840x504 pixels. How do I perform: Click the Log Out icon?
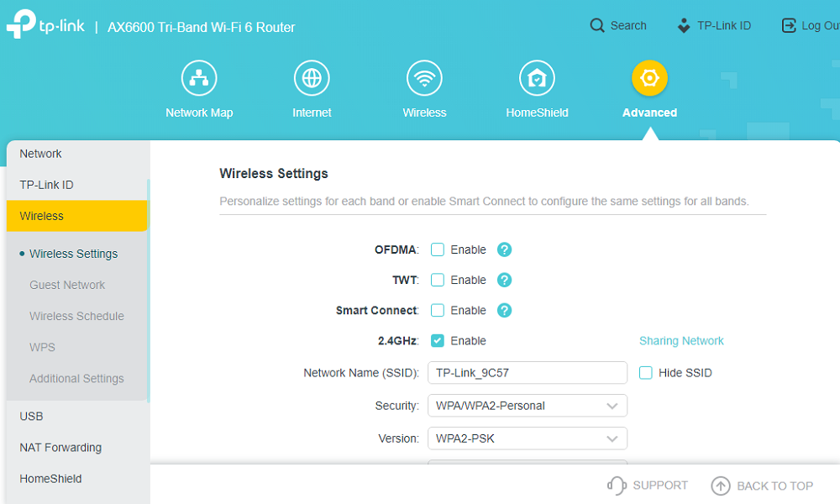(x=789, y=25)
